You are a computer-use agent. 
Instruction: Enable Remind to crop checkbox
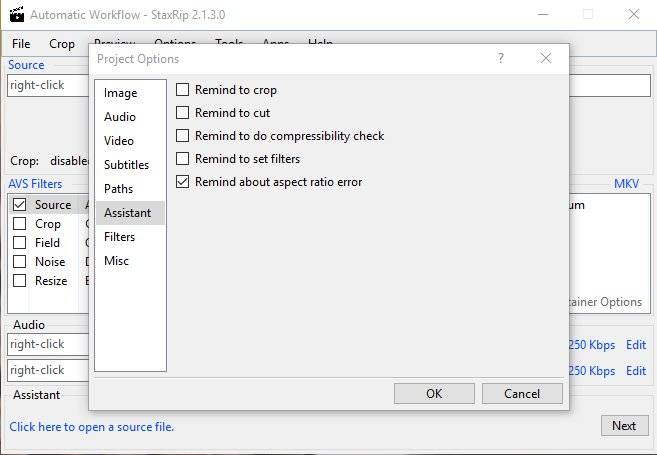coord(182,90)
